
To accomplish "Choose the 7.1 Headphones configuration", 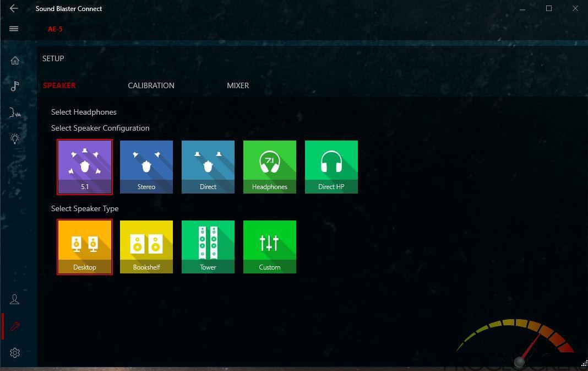I will [x=270, y=167].
